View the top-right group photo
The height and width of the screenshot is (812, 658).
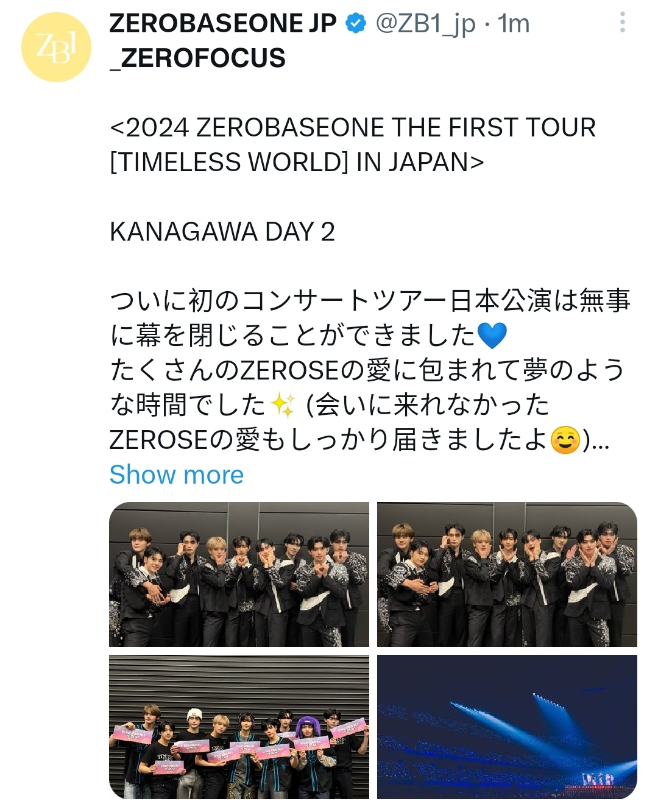(507, 574)
